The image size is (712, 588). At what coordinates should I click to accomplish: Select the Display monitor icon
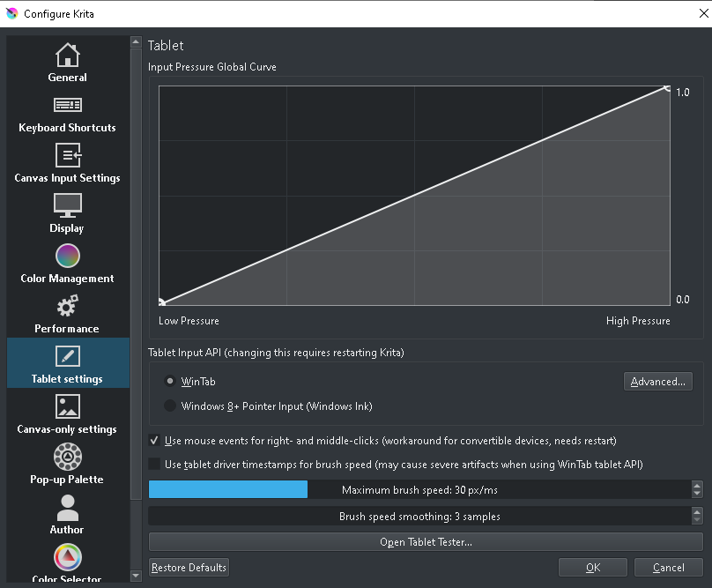[x=68, y=205]
